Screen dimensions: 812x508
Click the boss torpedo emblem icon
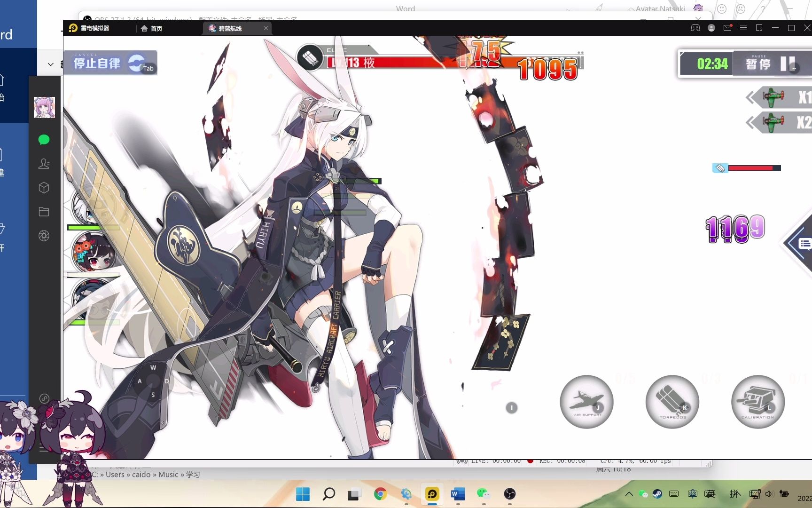tap(310, 58)
